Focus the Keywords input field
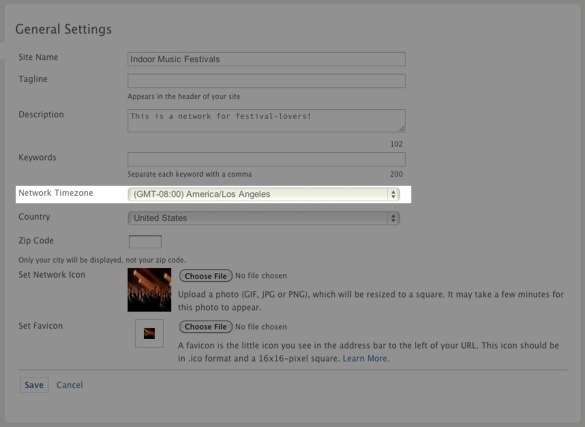585x427 pixels. (266, 160)
